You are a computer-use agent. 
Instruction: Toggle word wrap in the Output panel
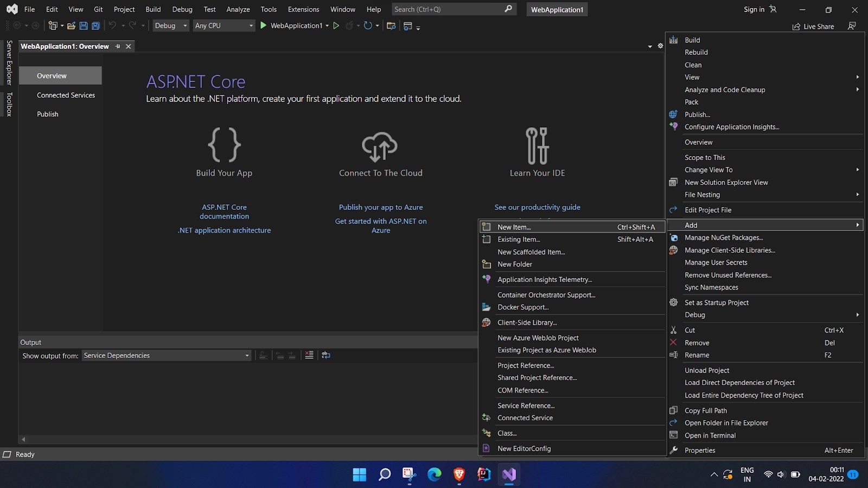[x=326, y=355]
